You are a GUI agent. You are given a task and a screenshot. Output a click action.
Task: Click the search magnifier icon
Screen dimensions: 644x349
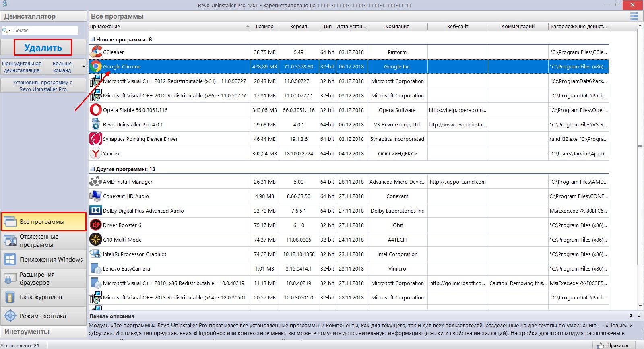[5, 30]
